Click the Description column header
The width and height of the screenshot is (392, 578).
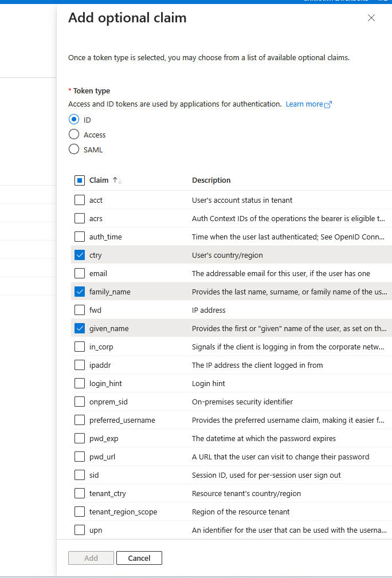(x=211, y=180)
